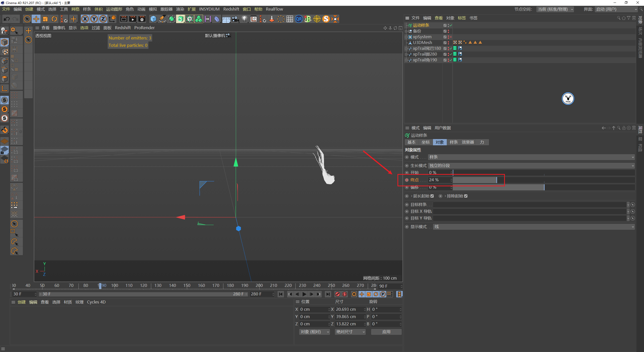This screenshot has width=644, height=352.
Task: Click the Camera object icon
Action: (235, 19)
